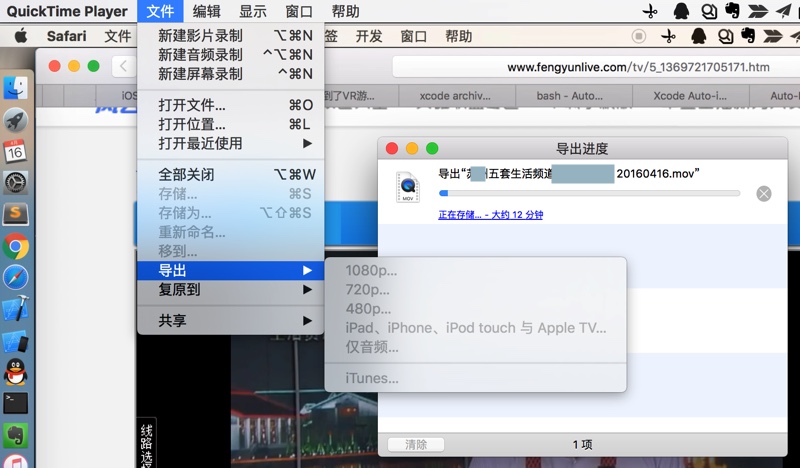Switch to the bash - Auto… Safari tab

[574, 96]
